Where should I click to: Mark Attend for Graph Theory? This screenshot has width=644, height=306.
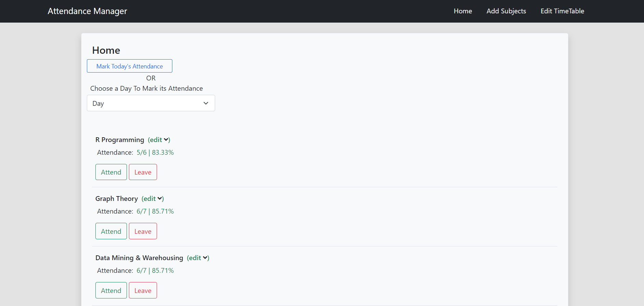tap(111, 231)
